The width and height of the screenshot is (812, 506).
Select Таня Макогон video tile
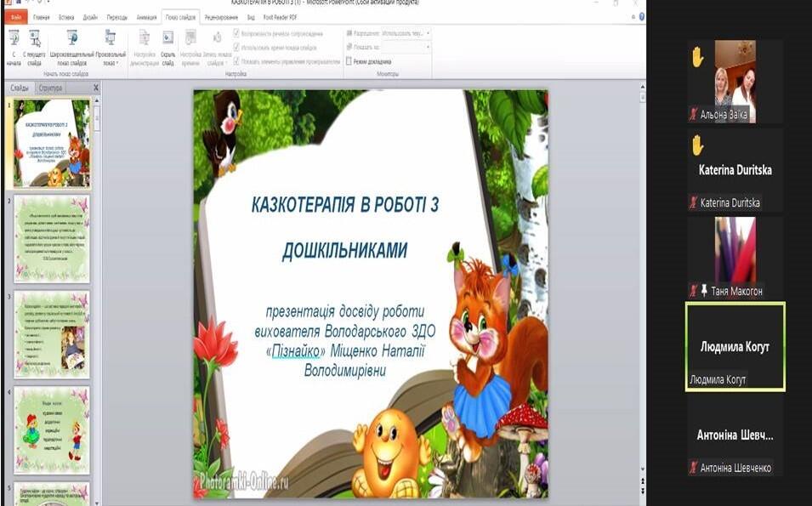coord(735,258)
